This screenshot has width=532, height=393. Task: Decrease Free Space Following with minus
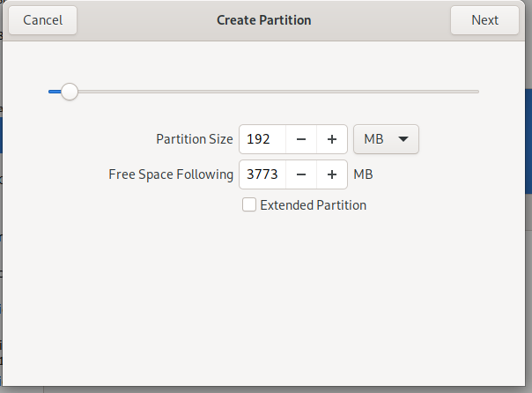[x=301, y=174]
